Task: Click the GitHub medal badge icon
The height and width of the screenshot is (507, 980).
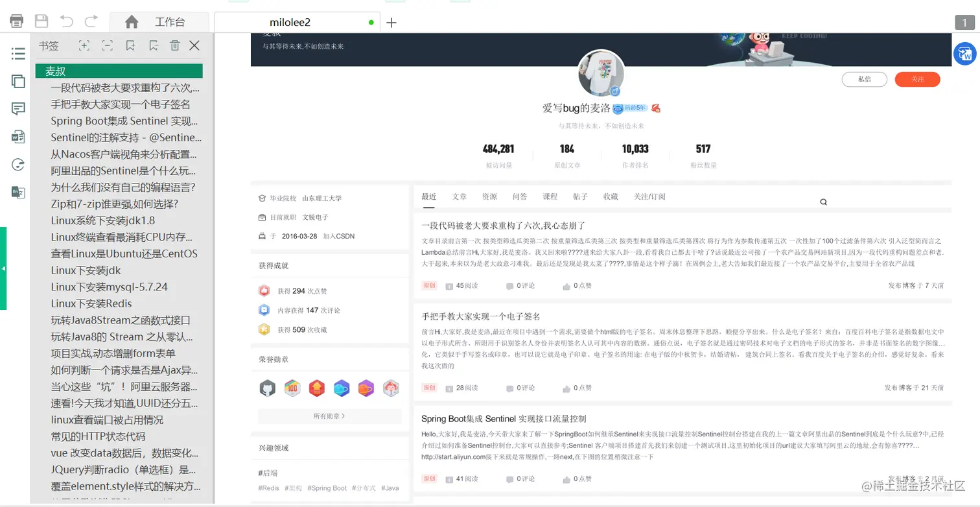Action: coord(267,388)
